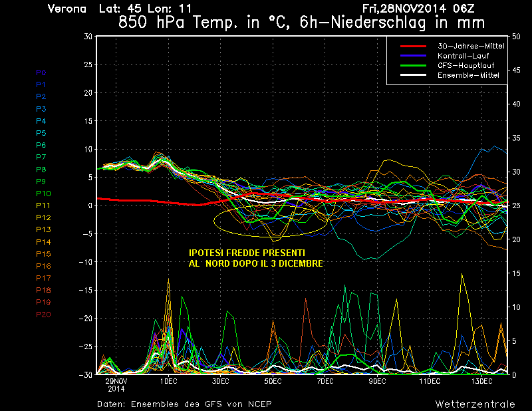
Task: Click the P9 ensemble member label
Action: point(41,182)
